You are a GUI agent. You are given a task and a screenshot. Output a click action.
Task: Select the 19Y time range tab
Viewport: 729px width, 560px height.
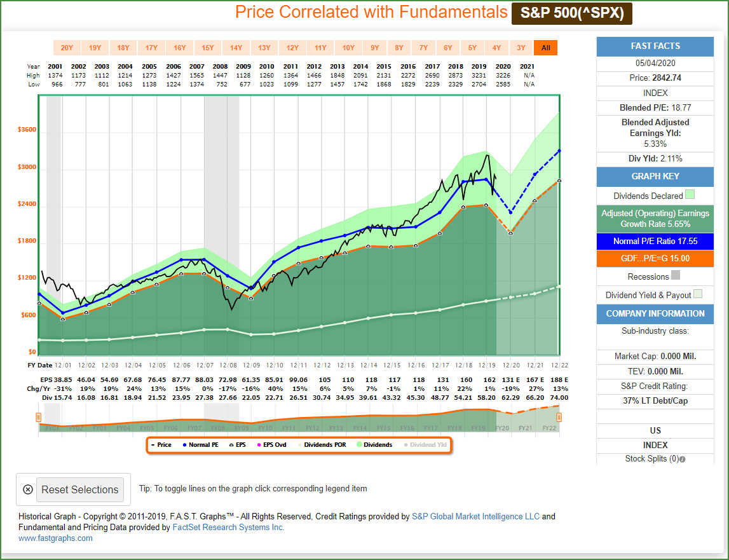tap(95, 48)
